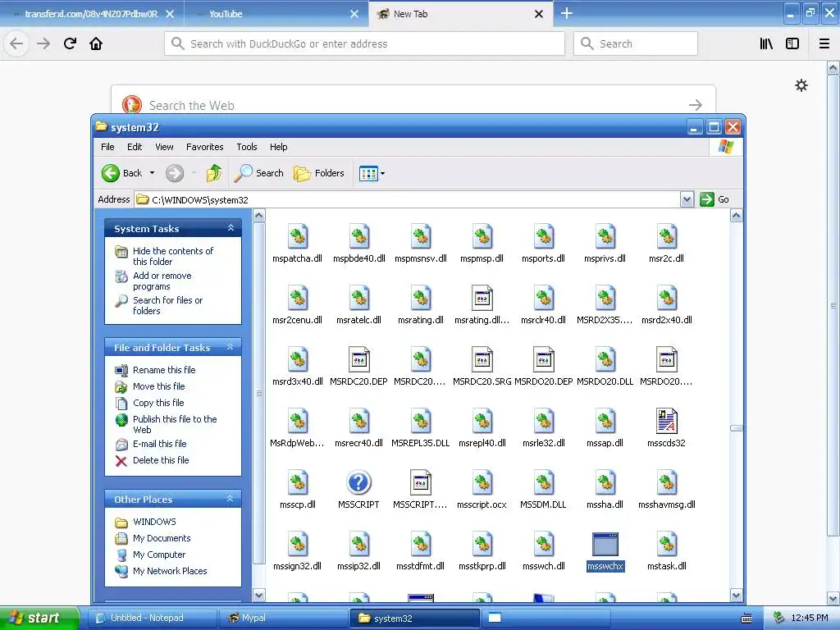Open the Edit menu
The height and width of the screenshot is (630, 840).
pyautogui.click(x=135, y=147)
